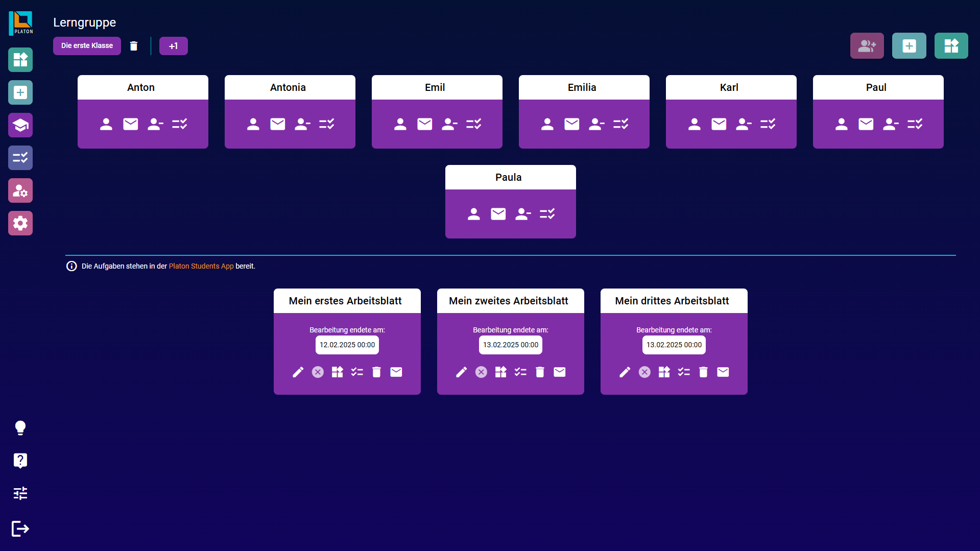980x551 pixels.
Task: Open checklist results for Mein zweites Arbeitsblatt
Action: (520, 372)
